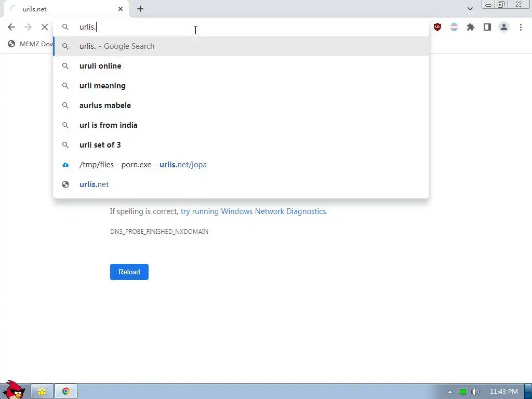Click the address bar containing 'urlis.'

241,27
